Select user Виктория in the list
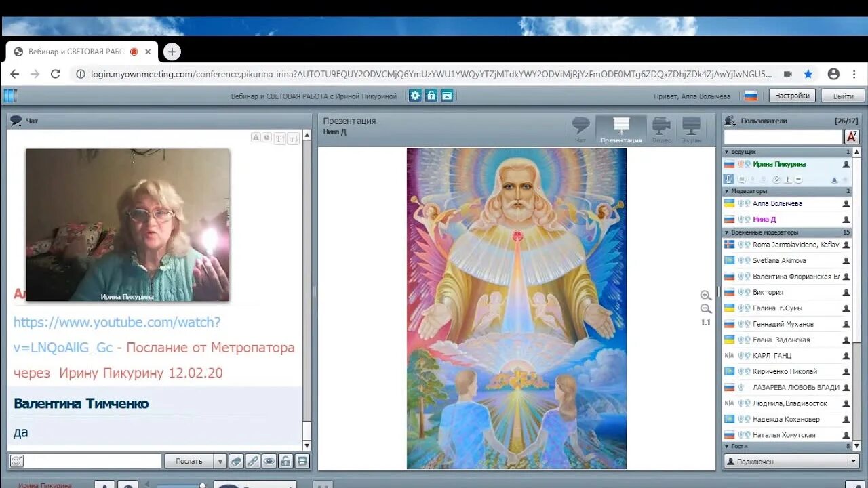 768,292
